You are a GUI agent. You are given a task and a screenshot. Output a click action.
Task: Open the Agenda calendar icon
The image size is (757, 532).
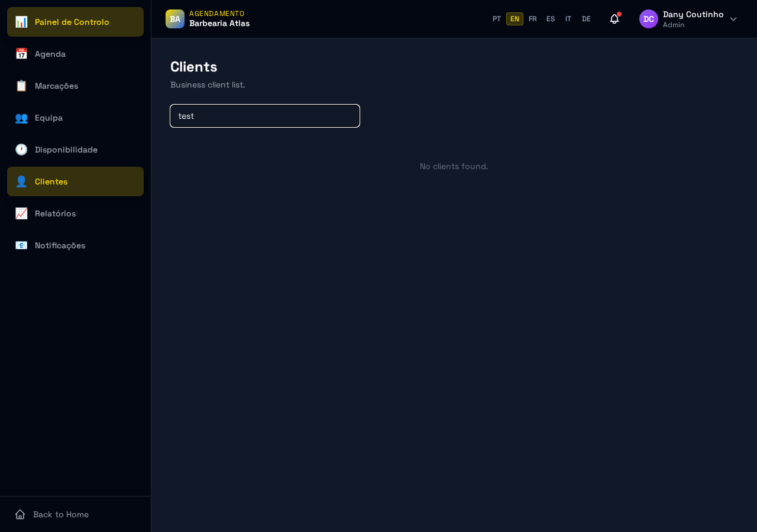coord(21,54)
